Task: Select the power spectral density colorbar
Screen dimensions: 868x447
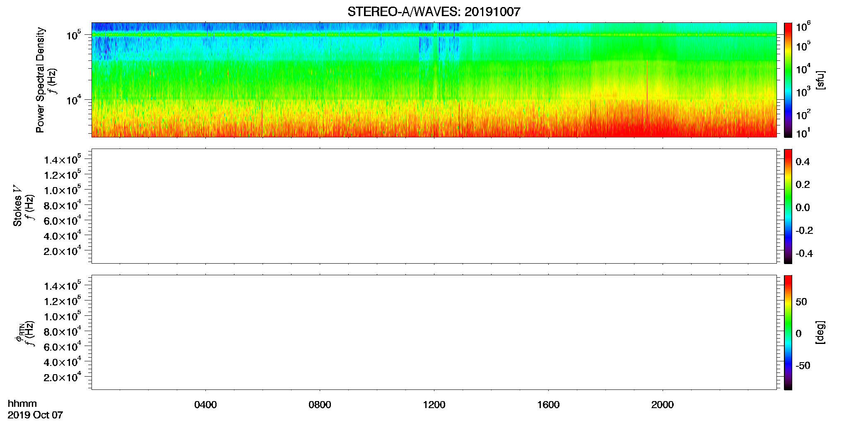Action: click(788, 80)
